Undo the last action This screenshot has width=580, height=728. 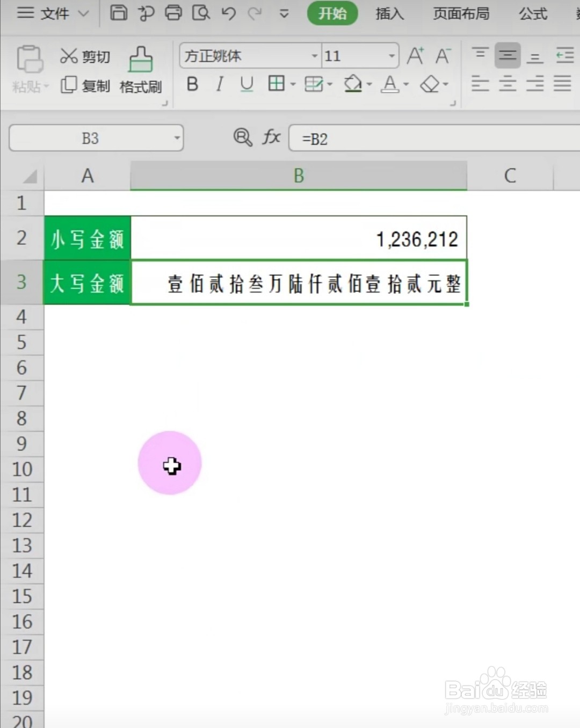click(x=228, y=14)
